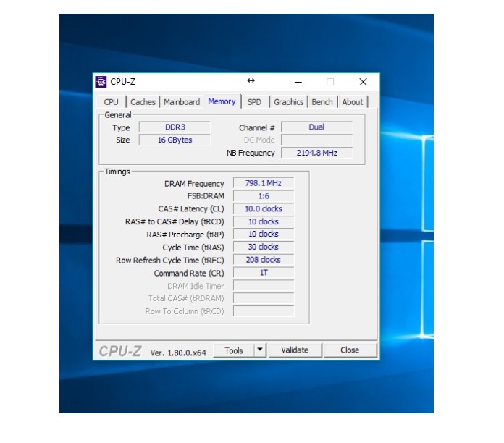Click the empty Total CAS# (tRDRAM) field
This screenshot has width=504, height=443.
click(x=264, y=298)
